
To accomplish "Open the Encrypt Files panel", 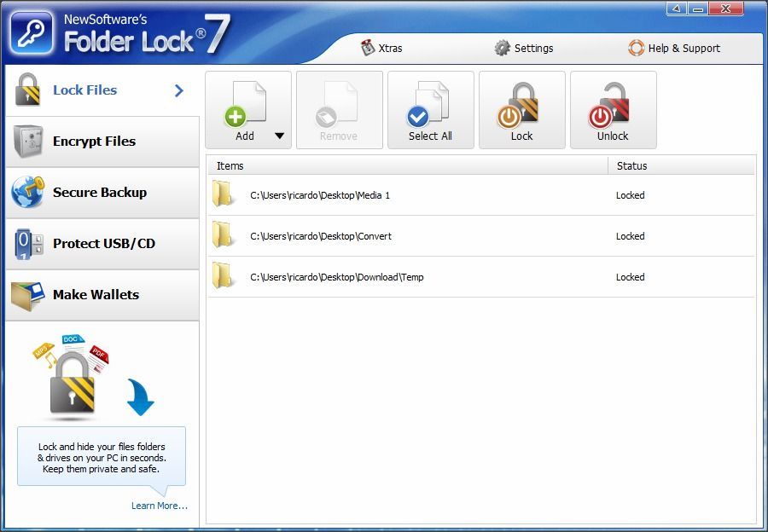I will [x=94, y=141].
